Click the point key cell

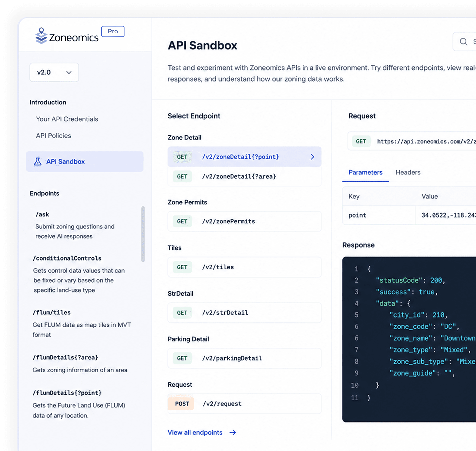click(379, 215)
